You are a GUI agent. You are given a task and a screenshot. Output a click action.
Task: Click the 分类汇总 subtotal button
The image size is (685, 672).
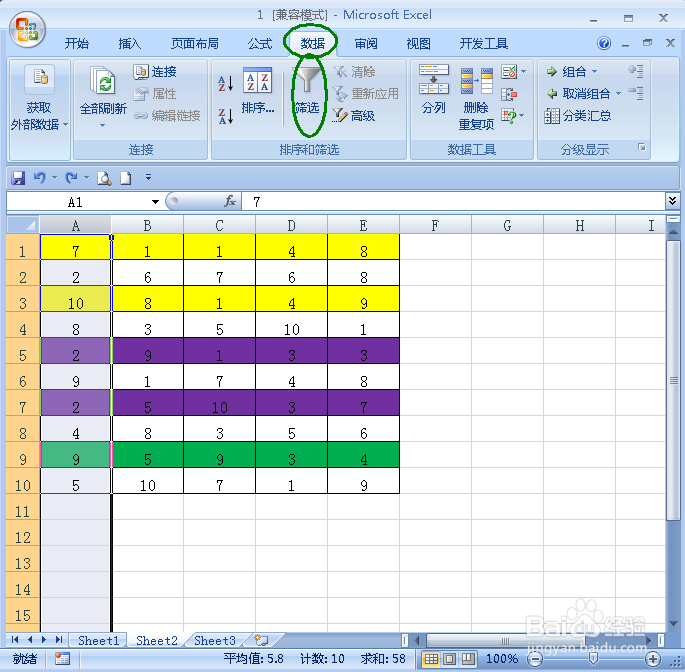point(578,116)
